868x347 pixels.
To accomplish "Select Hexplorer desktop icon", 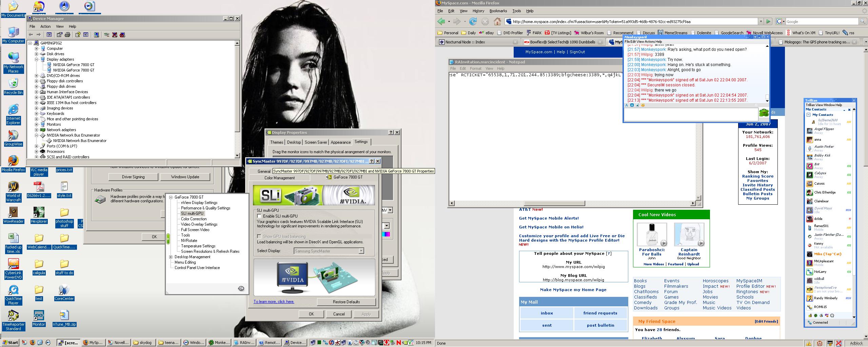I will [x=39, y=215].
